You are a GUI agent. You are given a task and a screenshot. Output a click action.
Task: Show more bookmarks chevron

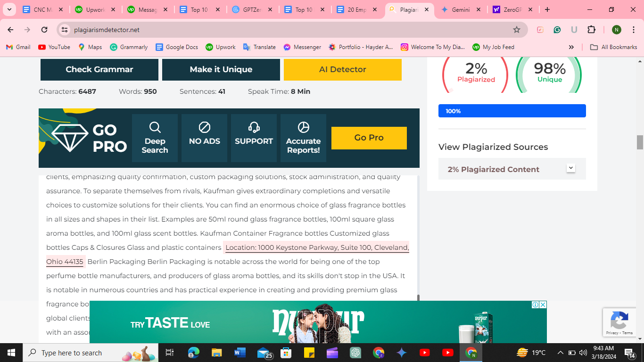pyautogui.click(x=571, y=47)
